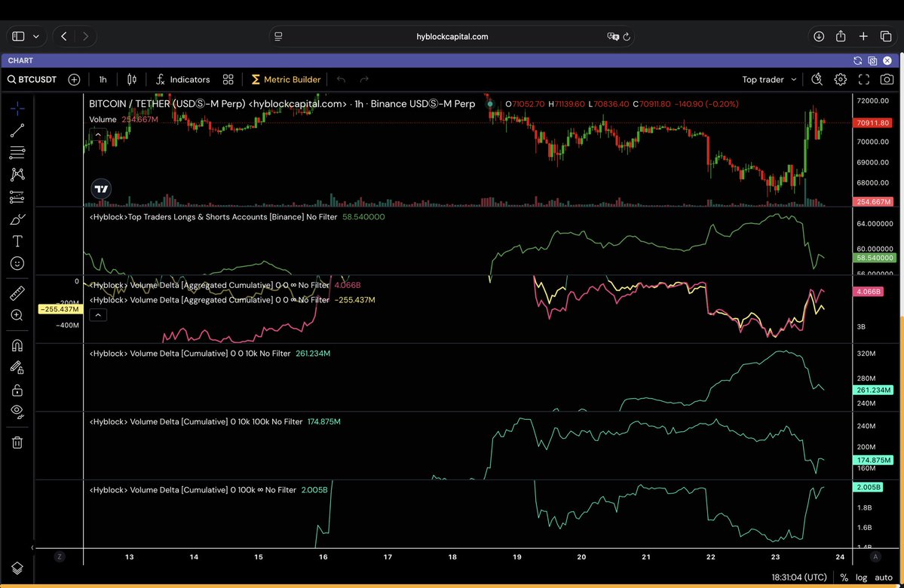
Task: Click the BITCOIN / TETHER chart title
Action: (x=282, y=104)
